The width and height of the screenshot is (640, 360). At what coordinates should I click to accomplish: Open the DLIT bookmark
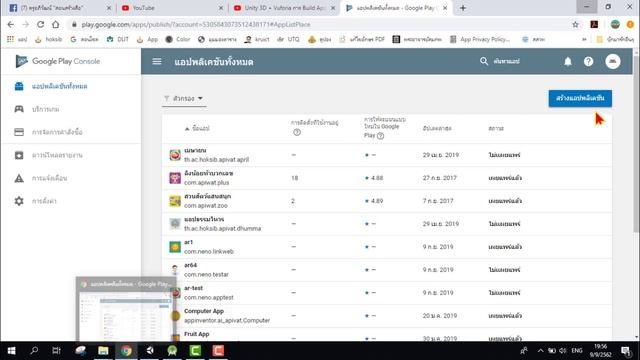tap(118, 40)
